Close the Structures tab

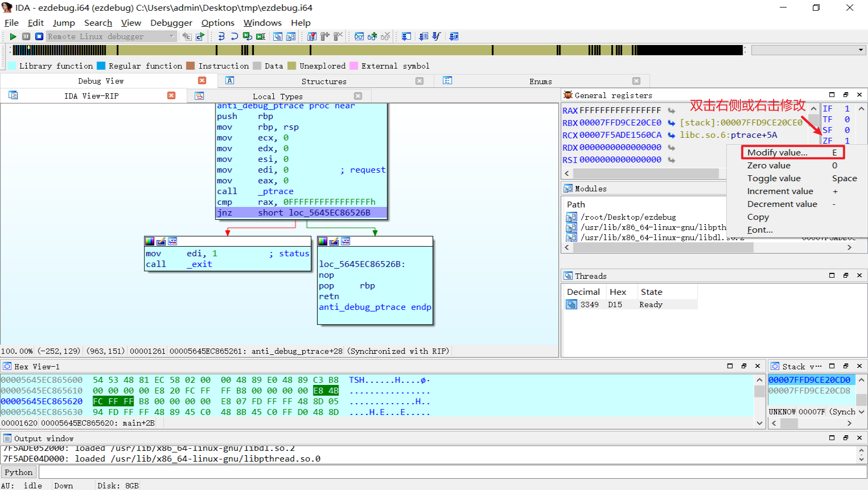[420, 81]
